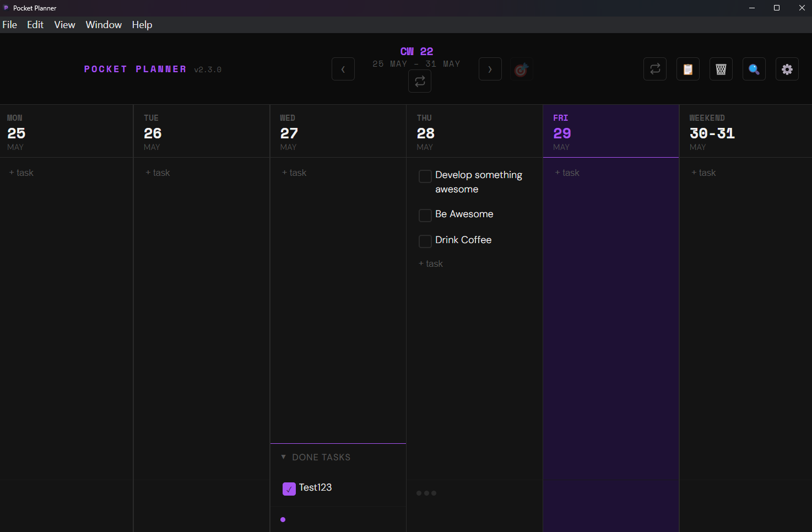Click the three dots under Thursday column
Image resolution: width=812 pixels, height=532 pixels.
pyautogui.click(x=426, y=493)
